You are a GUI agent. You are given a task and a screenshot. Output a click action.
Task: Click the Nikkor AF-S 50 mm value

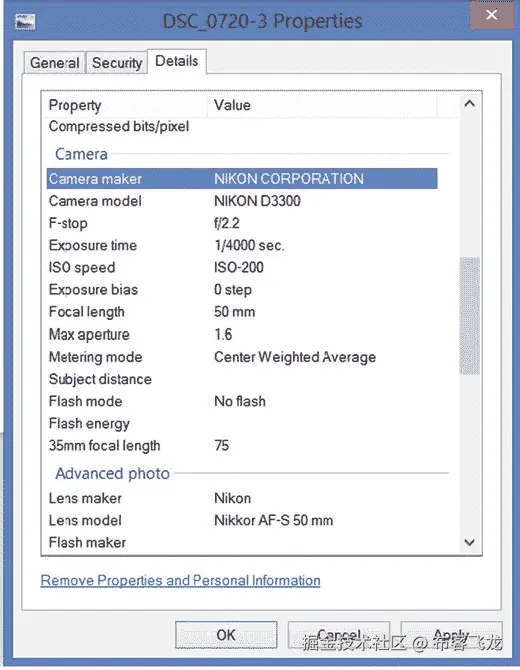point(273,520)
